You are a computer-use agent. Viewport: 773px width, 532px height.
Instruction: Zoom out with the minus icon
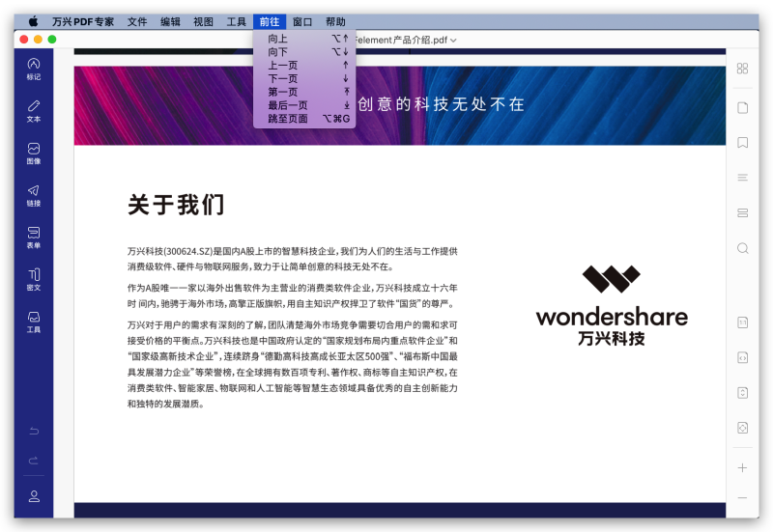pyautogui.click(x=742, y=498)
